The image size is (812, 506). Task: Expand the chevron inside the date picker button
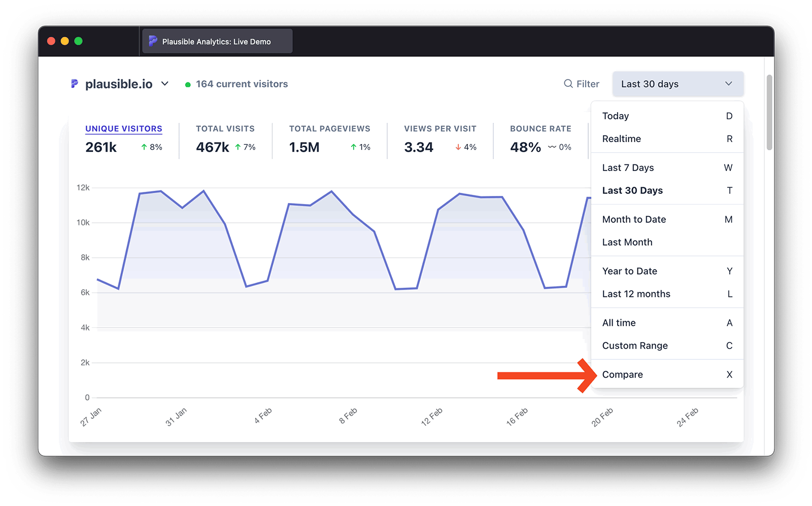tap(729, 84)
